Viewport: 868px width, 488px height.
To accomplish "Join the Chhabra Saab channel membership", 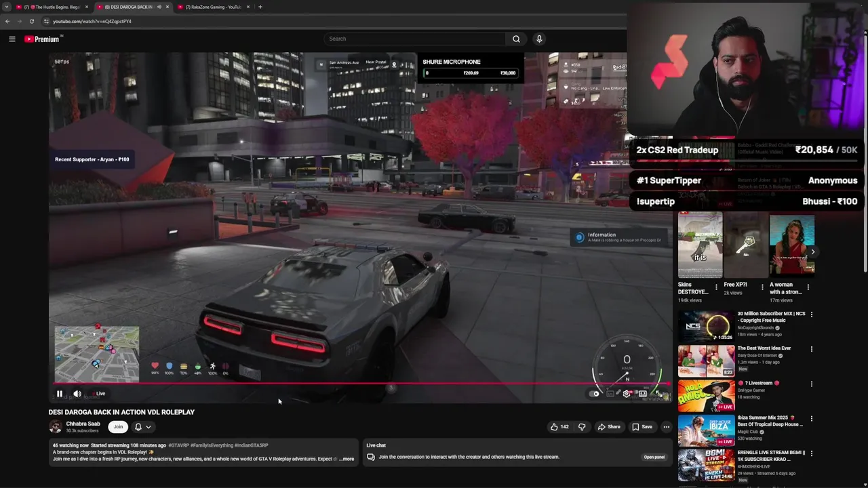I will 118,427.
